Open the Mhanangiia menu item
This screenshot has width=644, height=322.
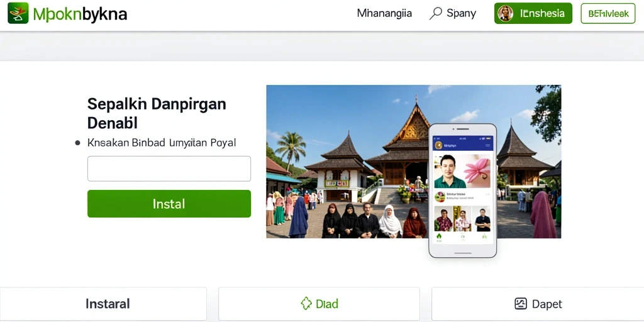[384, 14]
